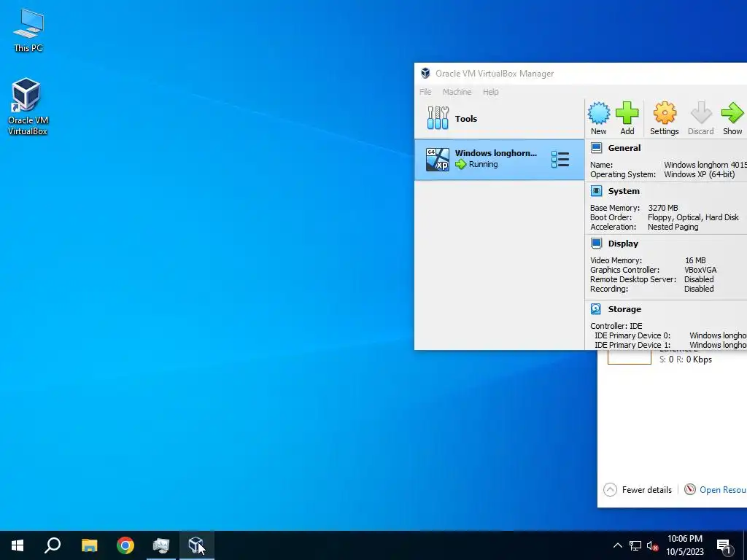
Task: Launch Google Chrome from the taskbar
Action: tap(125, 545)
